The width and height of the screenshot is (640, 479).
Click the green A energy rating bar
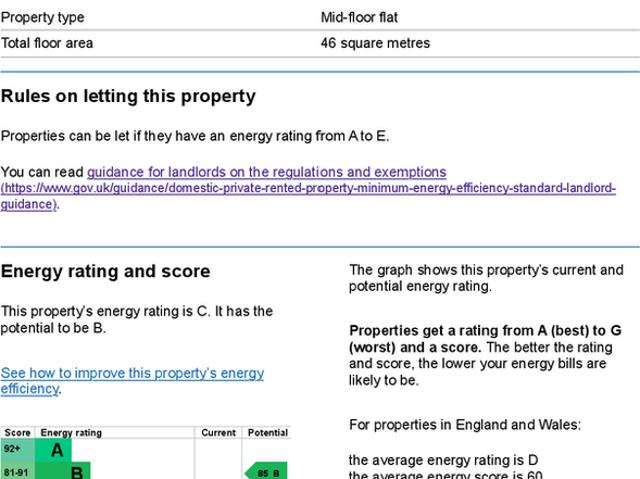tap(56, 451)
